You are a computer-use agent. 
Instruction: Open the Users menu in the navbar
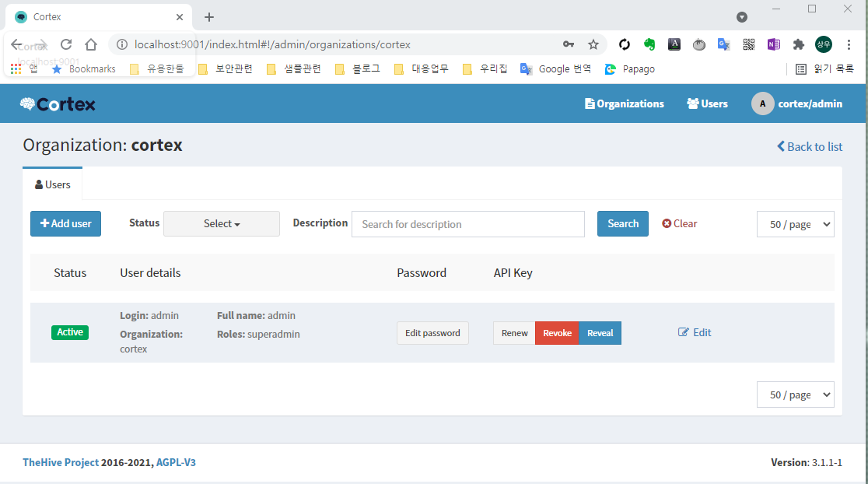pos(708,103)
